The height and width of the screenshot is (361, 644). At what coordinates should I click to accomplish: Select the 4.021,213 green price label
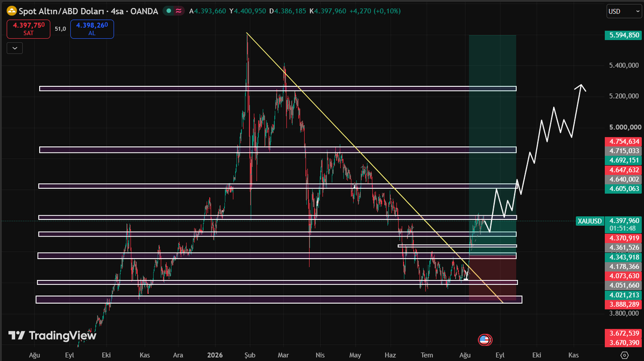click(x=623, y=294)
